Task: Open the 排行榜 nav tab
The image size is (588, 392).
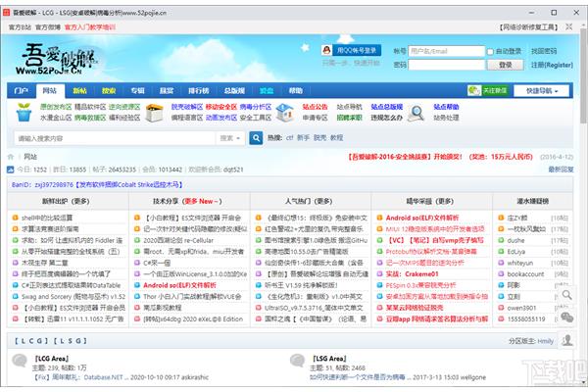Action: [x=199, y=91]
